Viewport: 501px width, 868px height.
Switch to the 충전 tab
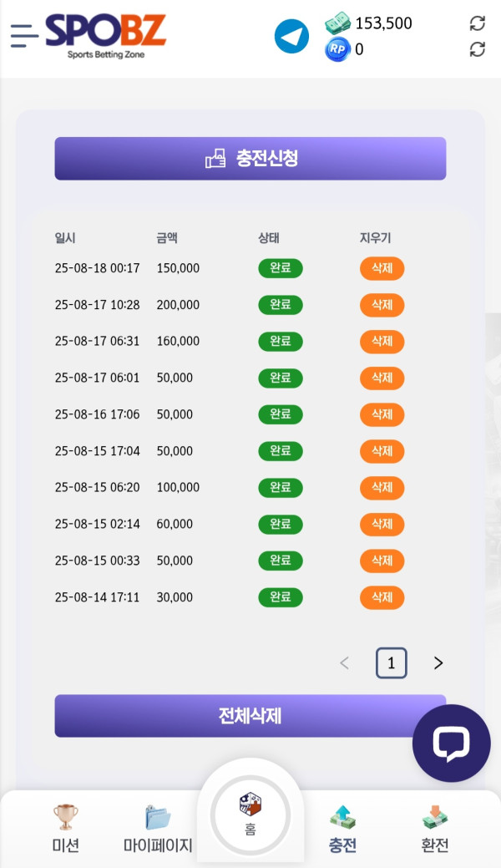point(342,829)
